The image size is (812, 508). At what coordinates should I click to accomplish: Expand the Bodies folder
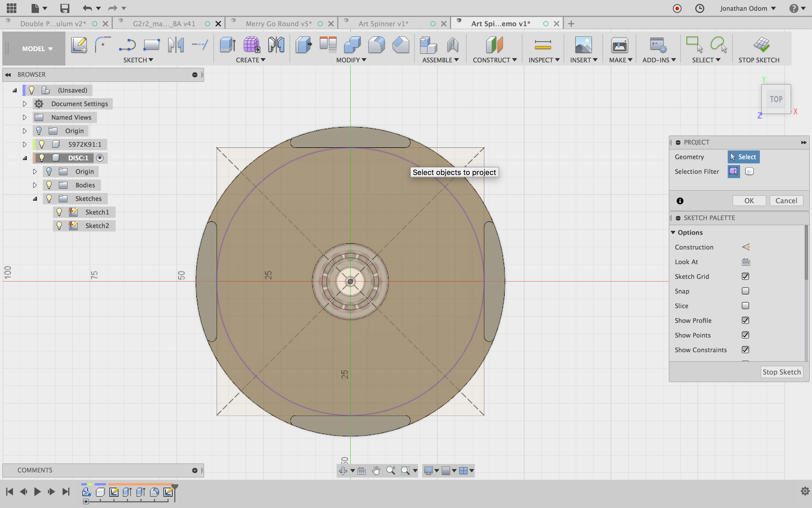coord(35,185)
